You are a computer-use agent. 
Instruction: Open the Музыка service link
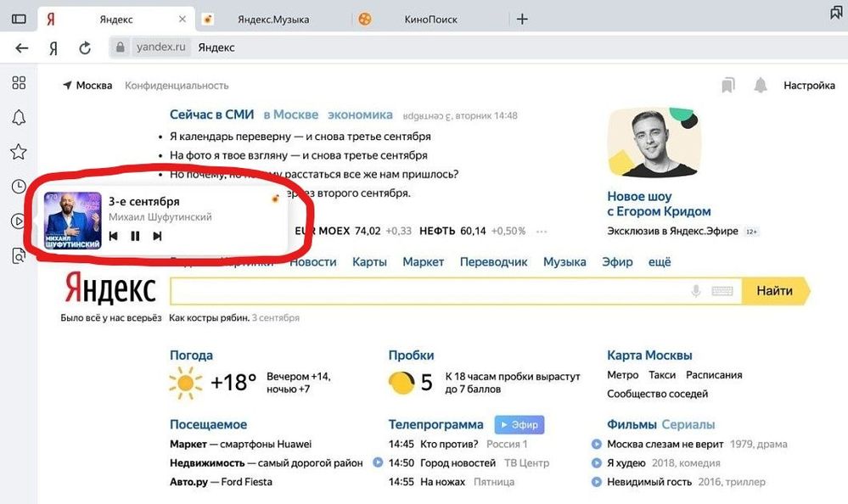point(564,261)
